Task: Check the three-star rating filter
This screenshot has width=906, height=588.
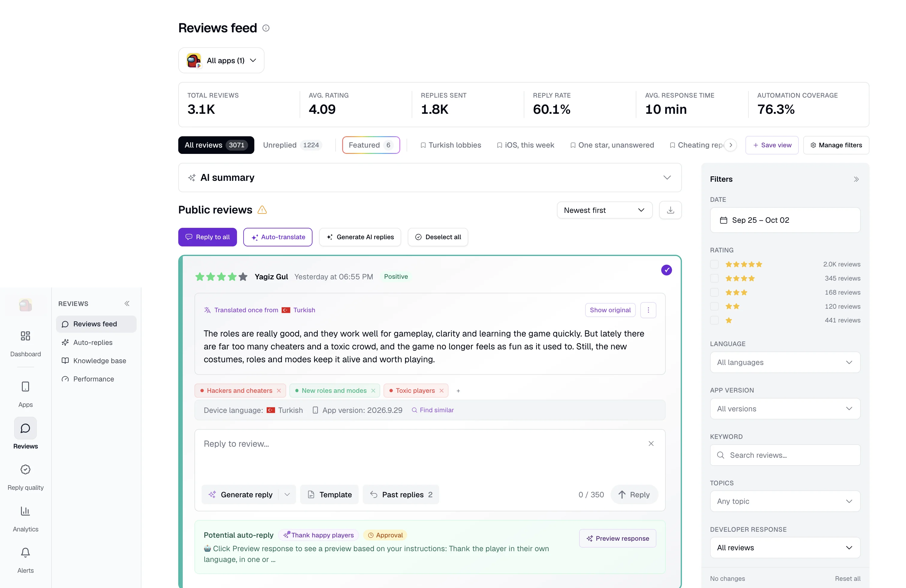Action: pyautogui.click(x=714, y=293)
